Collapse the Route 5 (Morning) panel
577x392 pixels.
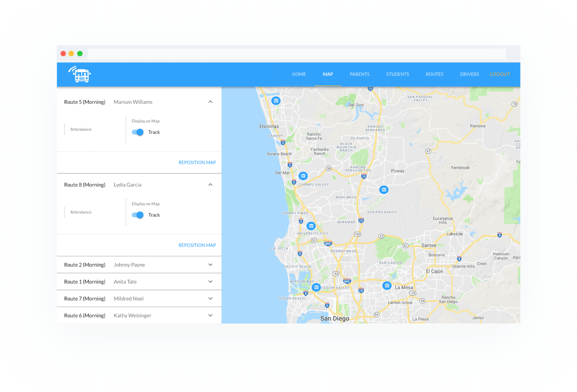(210, 102)
